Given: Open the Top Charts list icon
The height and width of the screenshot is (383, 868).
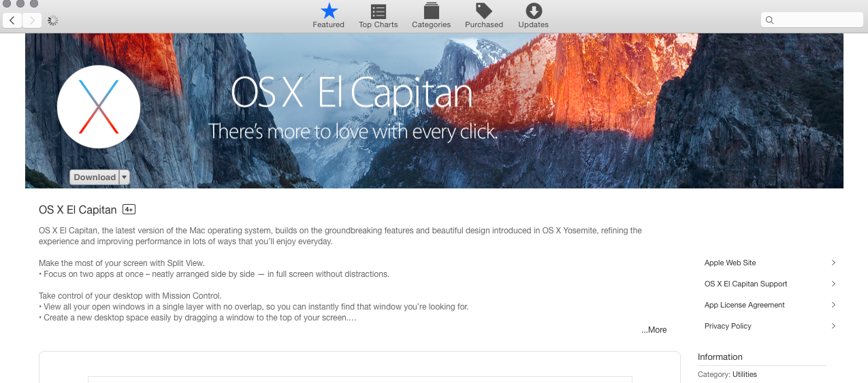Looking at the screenshot, I should pos(379,11).
